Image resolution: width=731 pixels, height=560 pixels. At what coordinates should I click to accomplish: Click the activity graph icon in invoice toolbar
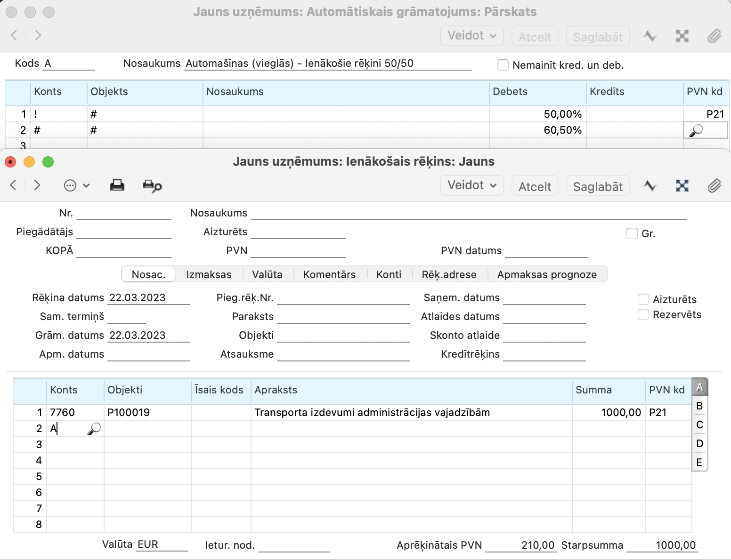(x=650, y=186)
